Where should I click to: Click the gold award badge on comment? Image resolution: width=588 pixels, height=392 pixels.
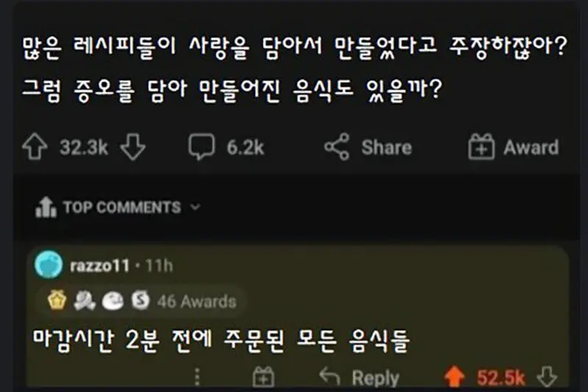(x=57, y=300)
